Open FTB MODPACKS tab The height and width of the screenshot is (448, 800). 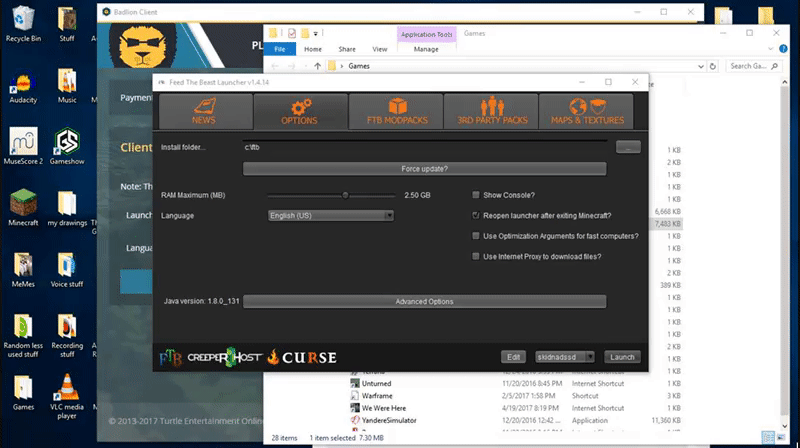point(396,111)
